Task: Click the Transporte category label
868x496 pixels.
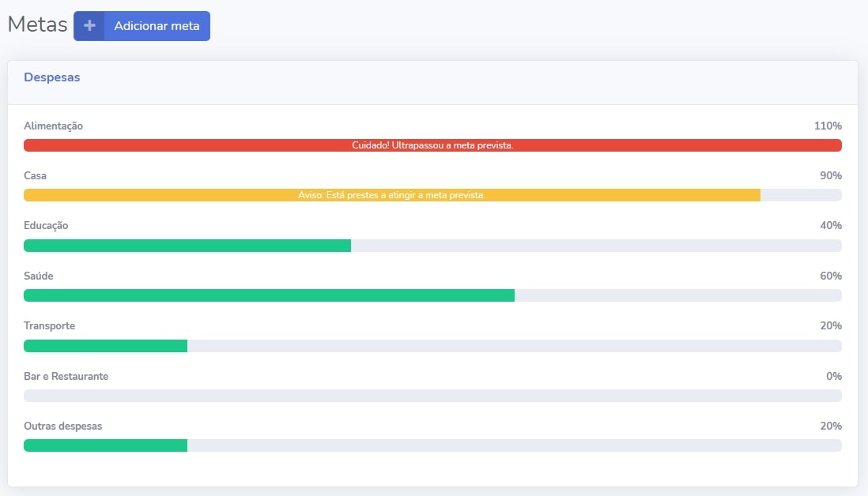Action: pyautogui.click(x=49, y=326)
